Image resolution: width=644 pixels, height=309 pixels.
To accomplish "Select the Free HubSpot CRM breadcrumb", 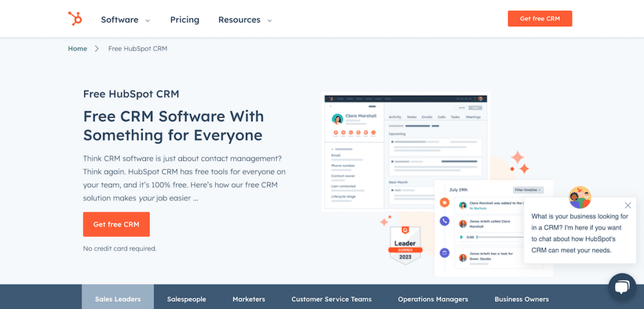I will 138,48.
